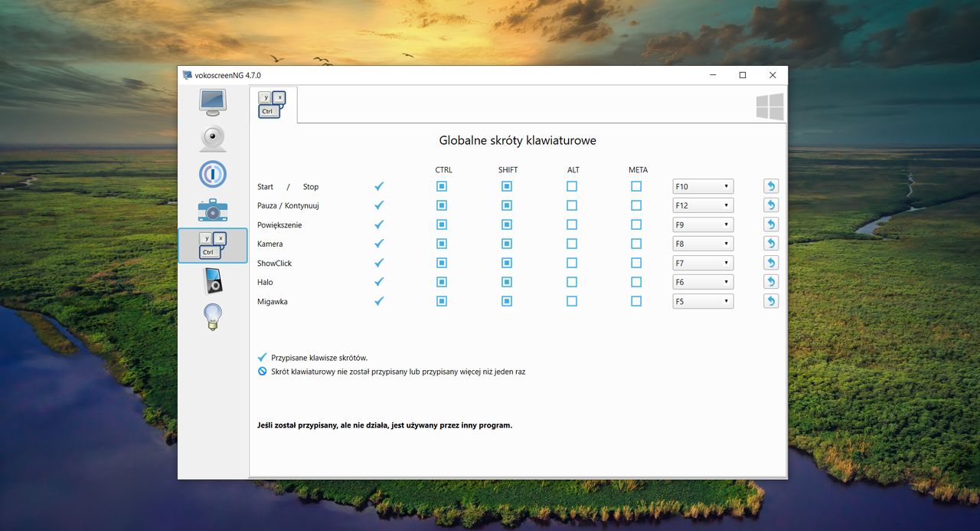Open the magnifier settings icon
This screenshot has height=531, width=980.
click(212, 174)
